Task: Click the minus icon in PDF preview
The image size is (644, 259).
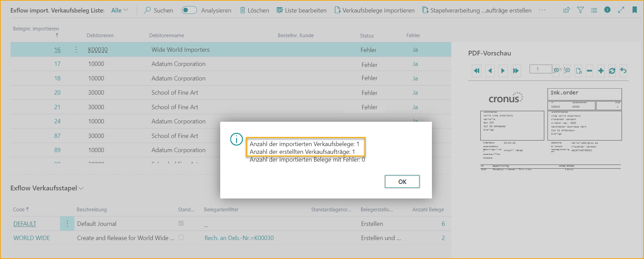Action: coord(589,71)
